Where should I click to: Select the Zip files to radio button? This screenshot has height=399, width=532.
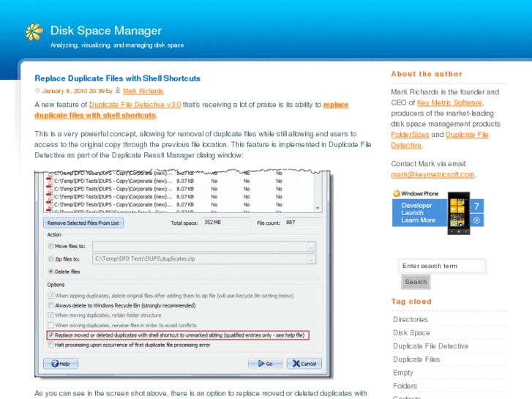[51, 258]
